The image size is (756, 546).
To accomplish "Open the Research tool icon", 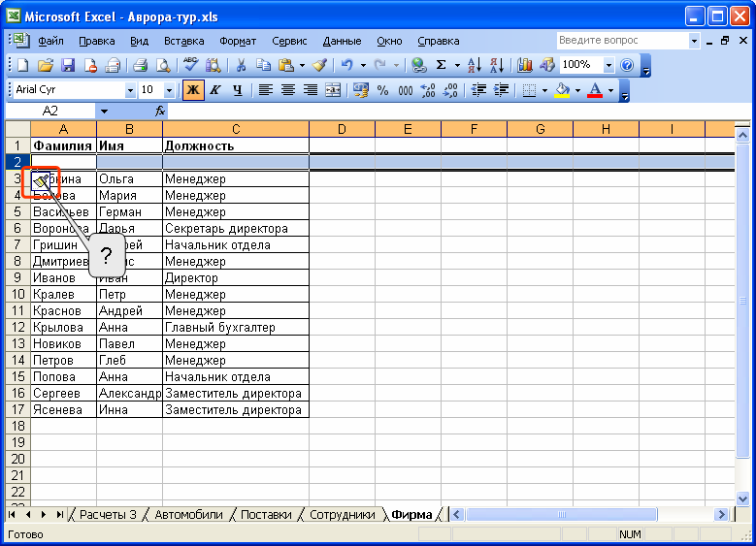I will click(x=213, y=65).
